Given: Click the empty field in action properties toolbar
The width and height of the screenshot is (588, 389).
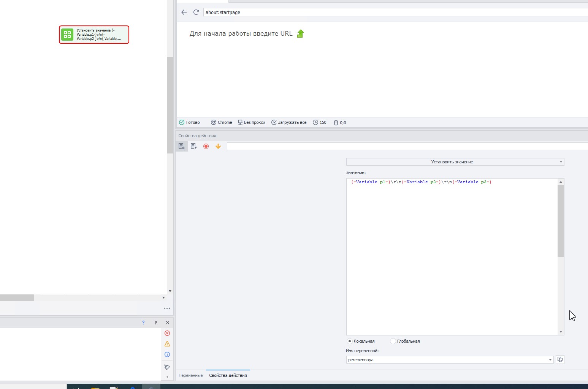Looking at the screenshot, I should (x=407, y=146).
